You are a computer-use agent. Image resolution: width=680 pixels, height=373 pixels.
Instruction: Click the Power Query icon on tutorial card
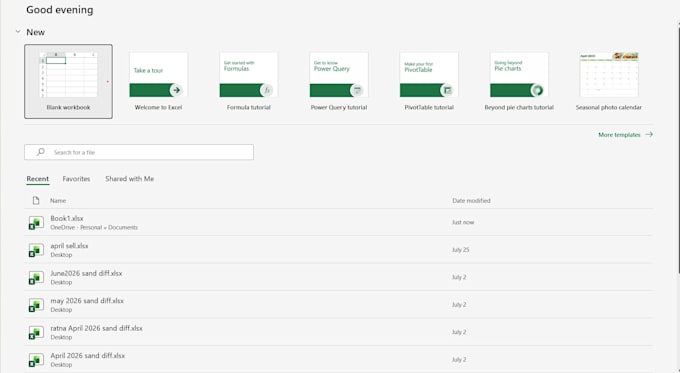point(357,90)
